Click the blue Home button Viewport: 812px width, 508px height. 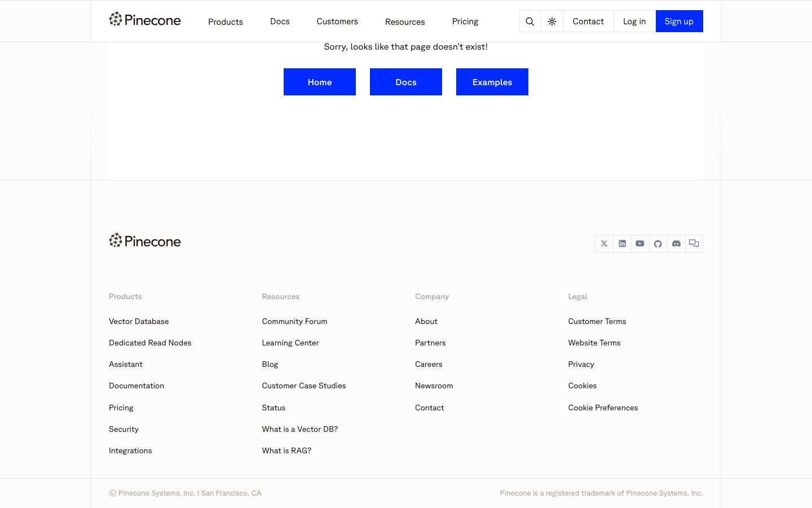pos(320,82)
